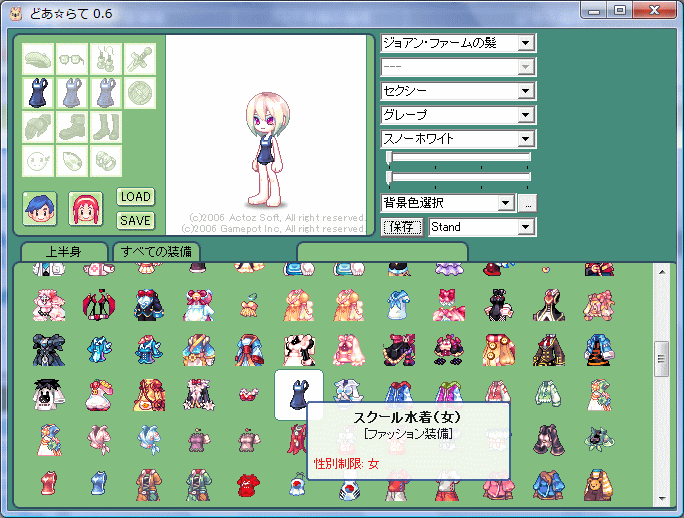Select the hat equipment slot
The width and height of the screenshot is (684, 518).
coord(38,59)
